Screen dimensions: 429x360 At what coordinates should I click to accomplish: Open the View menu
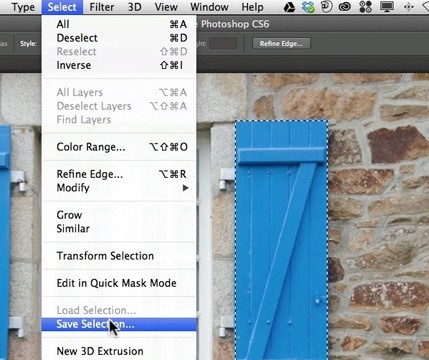coord(166,7)
